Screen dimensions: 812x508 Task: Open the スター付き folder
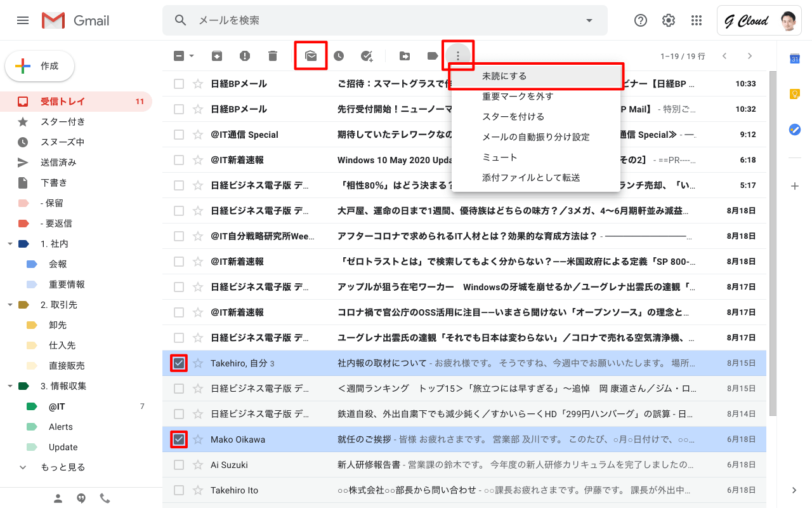[x=76, y=122]
